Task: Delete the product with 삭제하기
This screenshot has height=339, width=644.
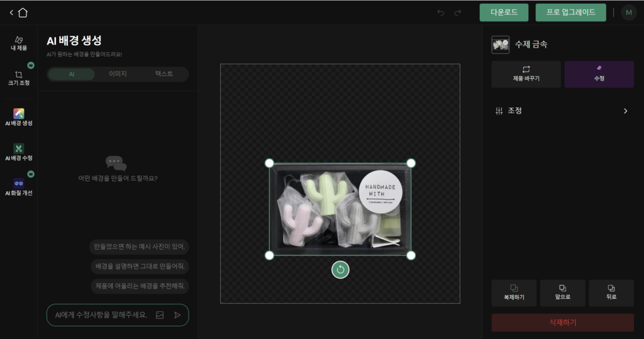Action: point(563,323)
